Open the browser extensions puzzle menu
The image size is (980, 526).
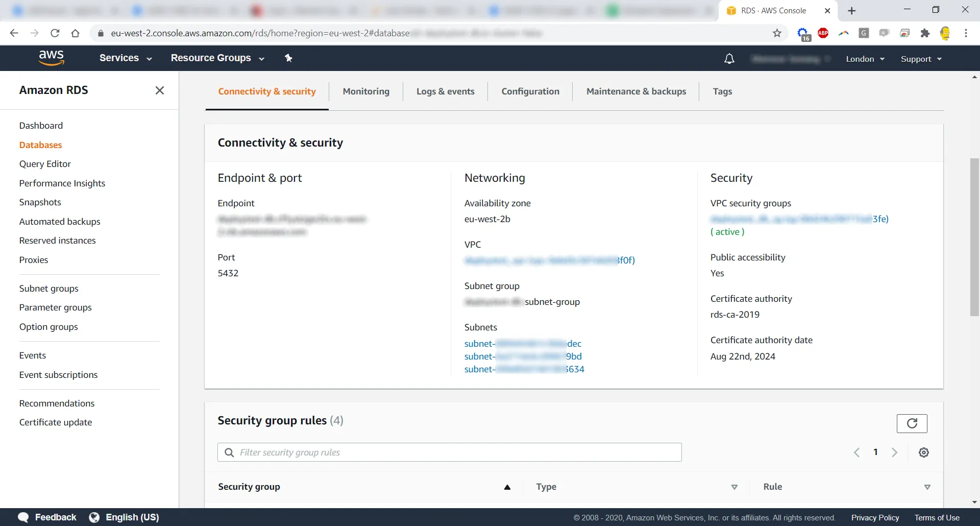925,33
